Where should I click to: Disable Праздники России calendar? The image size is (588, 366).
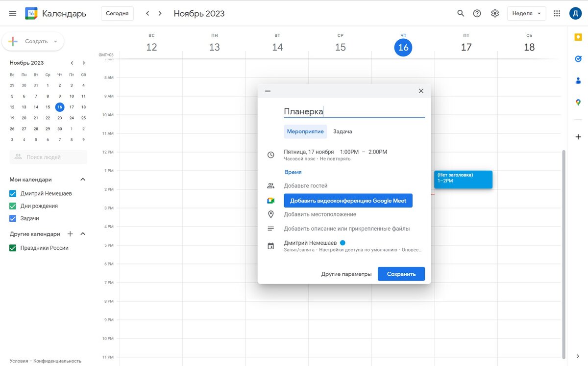[x=13, y=248]
